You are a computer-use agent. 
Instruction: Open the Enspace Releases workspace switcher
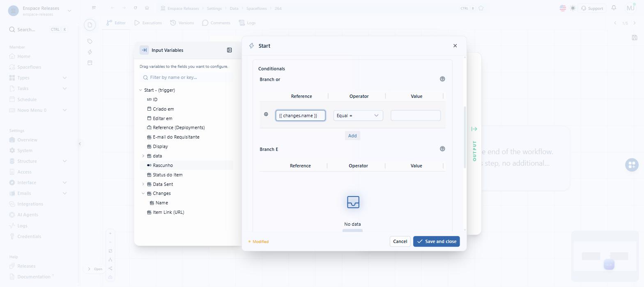pos(40,11)
